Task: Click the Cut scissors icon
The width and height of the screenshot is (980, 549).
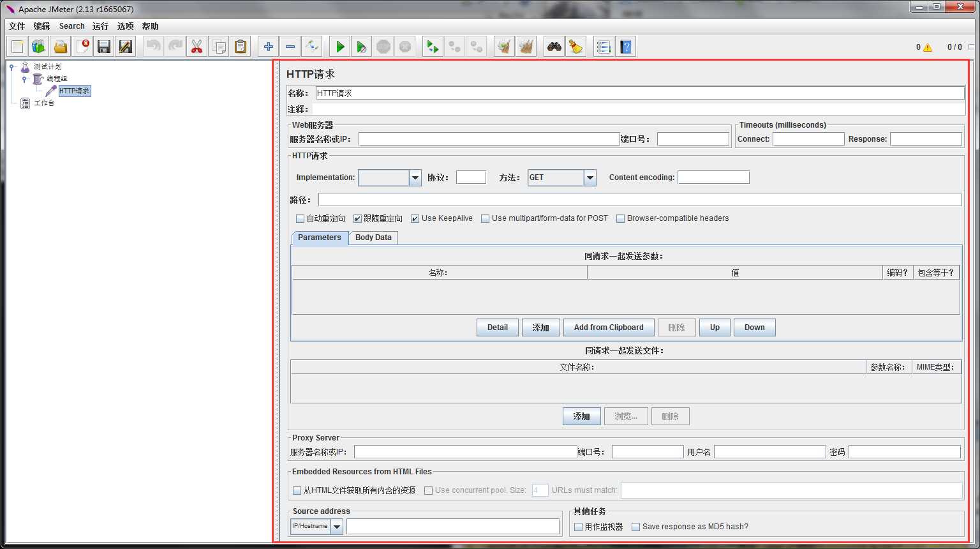Action: 197,47
